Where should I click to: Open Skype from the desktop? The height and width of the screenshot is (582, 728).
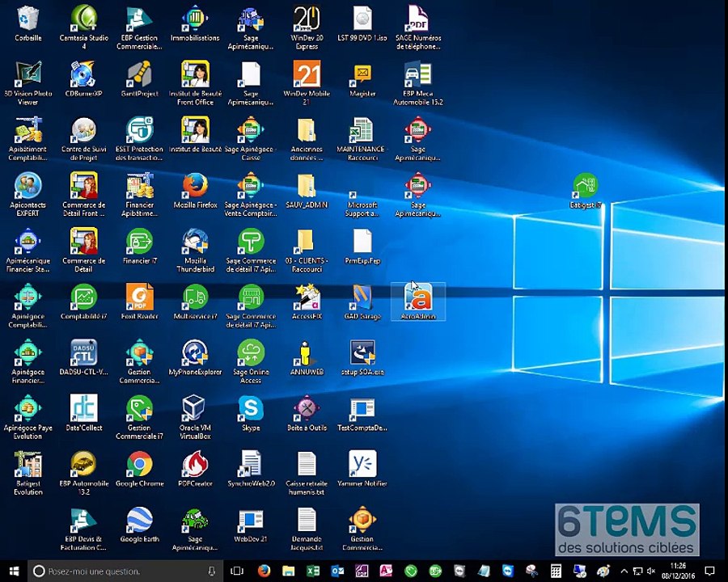pyautogui.click(x=251, y=413)
